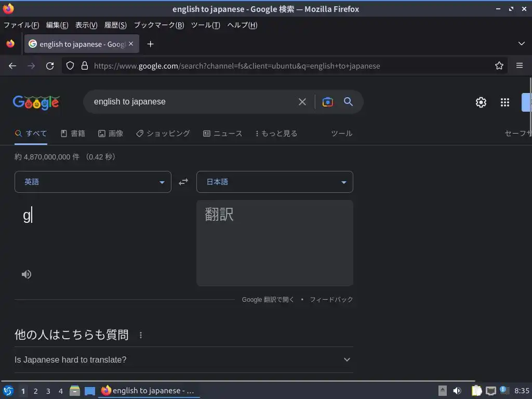Screen dimensions: 532x399
Task: Open options for 他の人はこちらも質問 section
Action: coord(141,335)
